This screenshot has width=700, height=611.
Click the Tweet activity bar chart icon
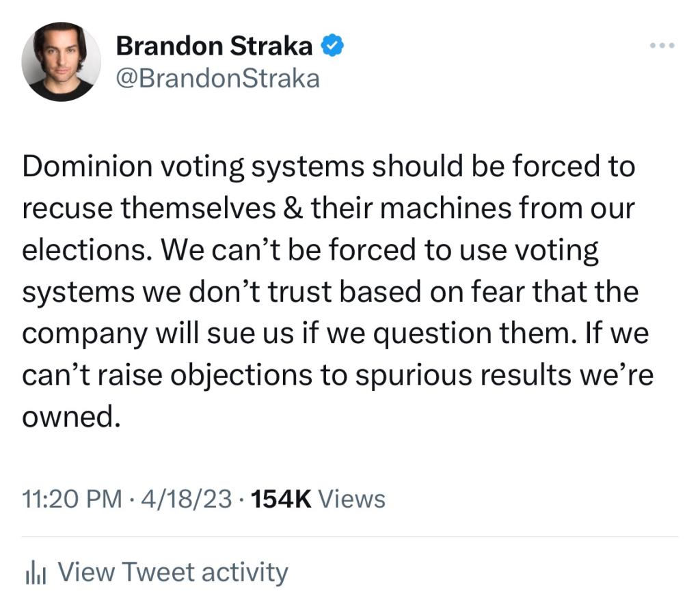[x=34, y=573]
